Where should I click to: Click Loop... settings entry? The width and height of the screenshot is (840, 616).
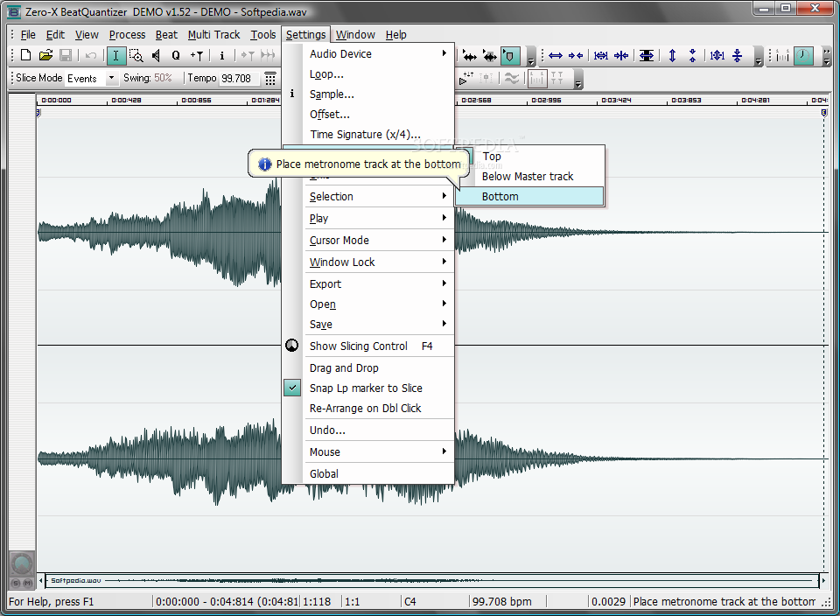coord(368,73)
